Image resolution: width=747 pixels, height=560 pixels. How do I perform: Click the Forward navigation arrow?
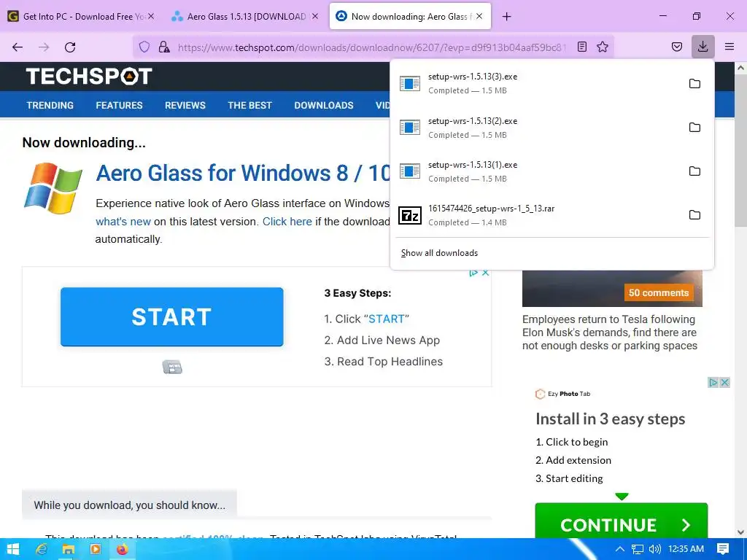click(44, 47)
